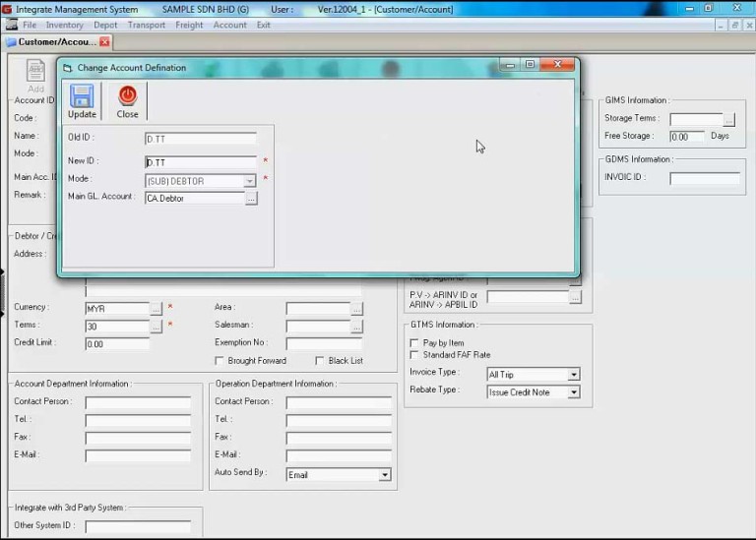Click Operation Department Contact Person field

coord(339,402)
